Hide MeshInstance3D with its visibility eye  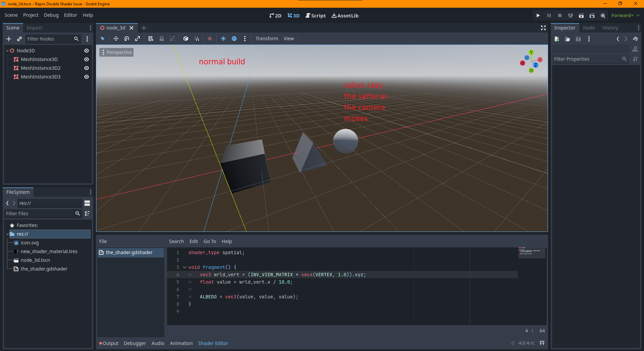pyautogui.click(x=86, y=59)
